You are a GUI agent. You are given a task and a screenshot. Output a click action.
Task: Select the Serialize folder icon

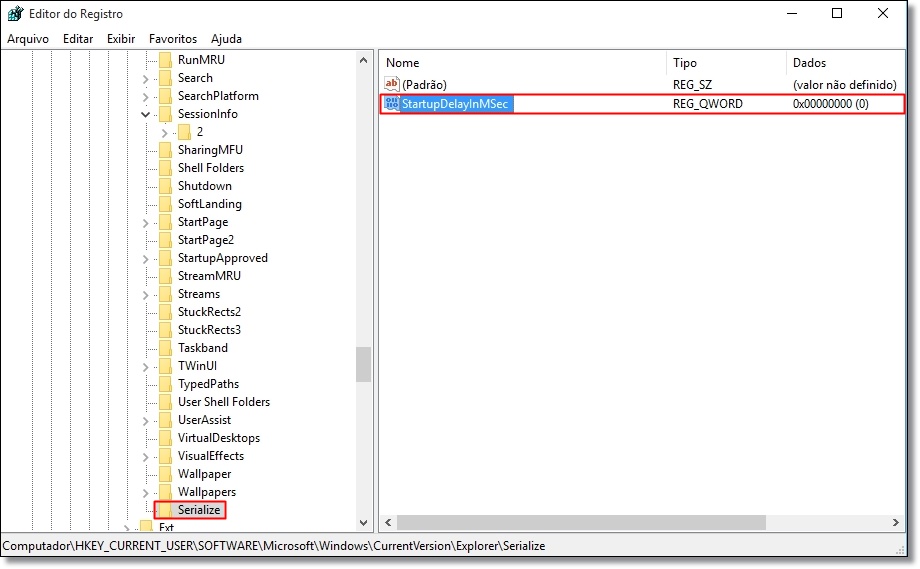(x=165, y=510)
